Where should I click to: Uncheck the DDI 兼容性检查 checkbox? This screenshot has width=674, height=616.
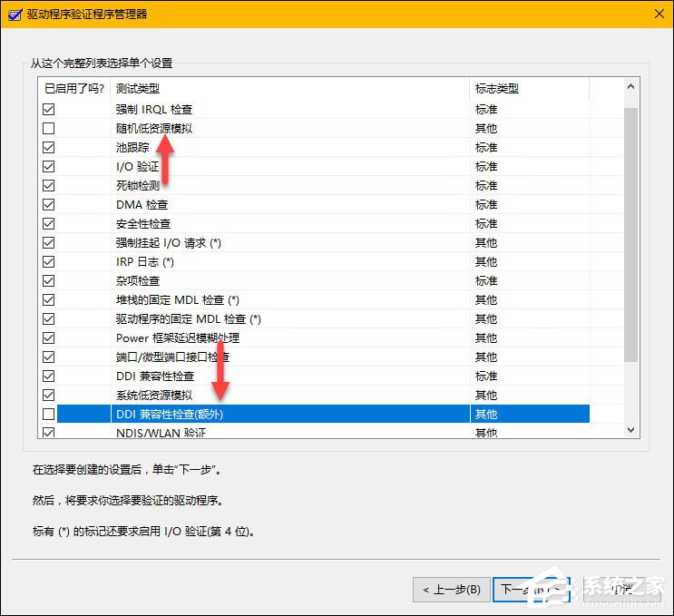[x=49, y=376]
